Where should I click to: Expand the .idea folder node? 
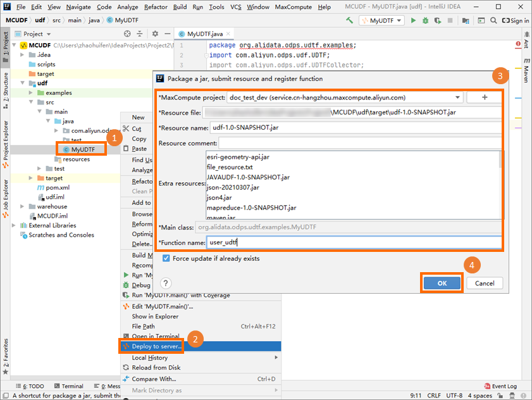coord(22,54)
